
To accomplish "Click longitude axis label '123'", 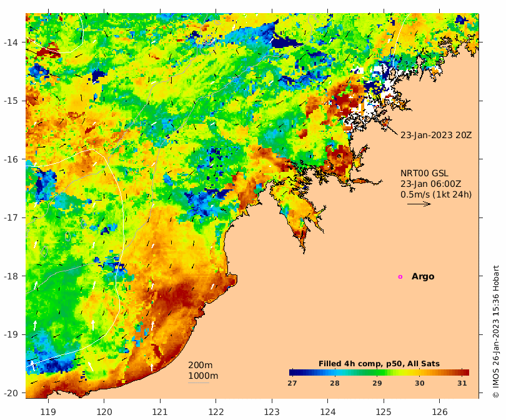I will click(272, 412).
